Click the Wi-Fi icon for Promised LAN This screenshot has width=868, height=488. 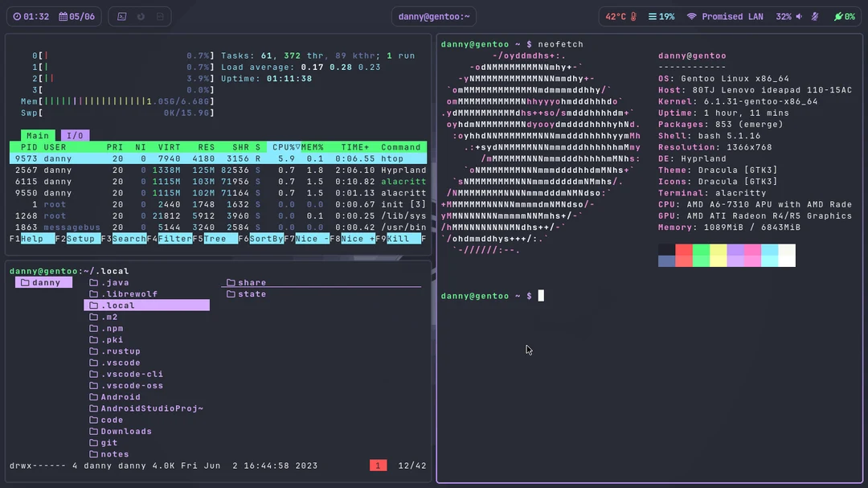[x=691, y=17]
